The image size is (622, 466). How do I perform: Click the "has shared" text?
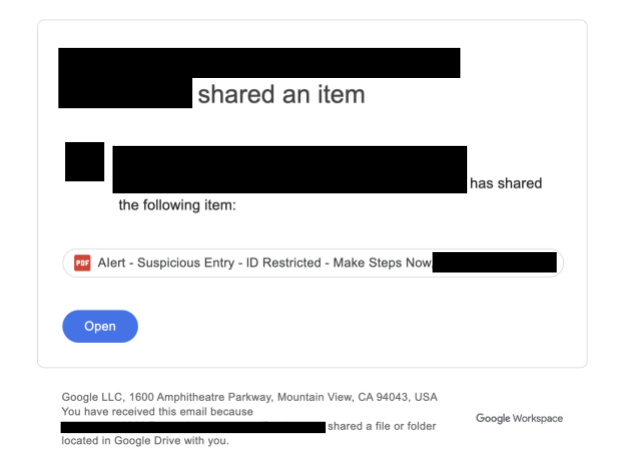pos(506,183)
